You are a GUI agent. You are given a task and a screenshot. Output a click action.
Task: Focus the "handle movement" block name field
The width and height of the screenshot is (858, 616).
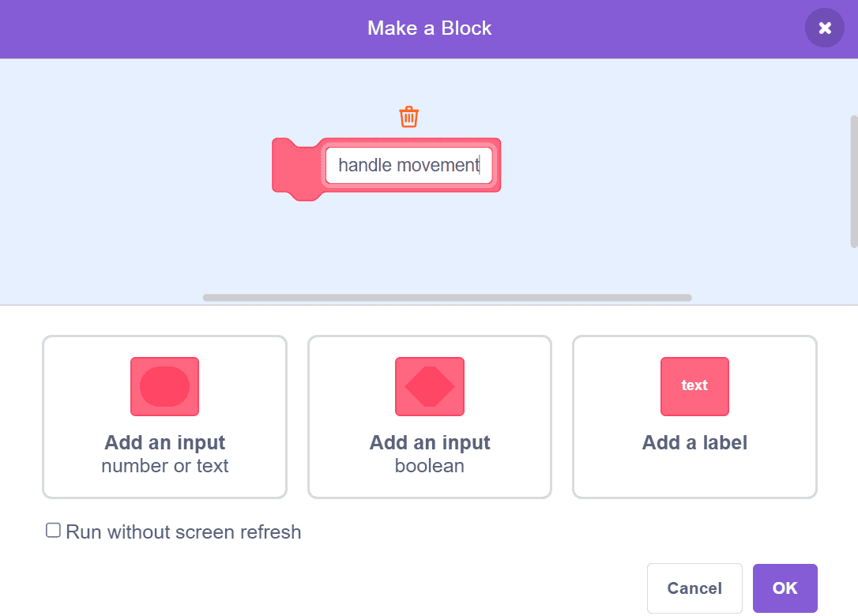[408, 165]
